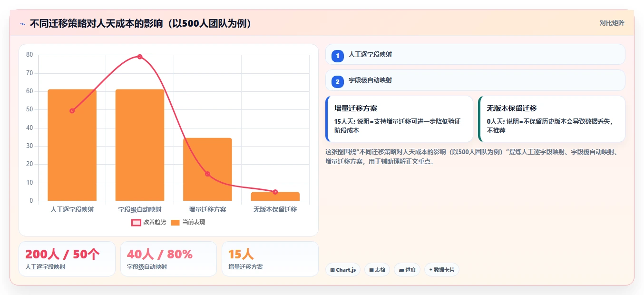This screenshot has height=295, width=644.
Task: Click the 0人天 description text
Action: tap(549, 126)
